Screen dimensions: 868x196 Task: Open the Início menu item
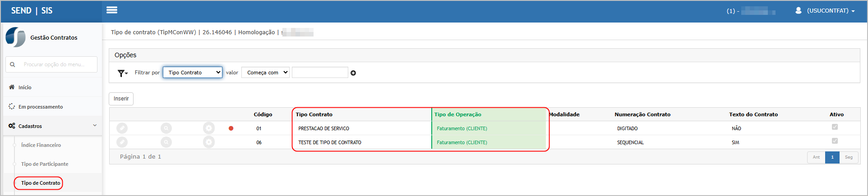[x=51, y=87]
